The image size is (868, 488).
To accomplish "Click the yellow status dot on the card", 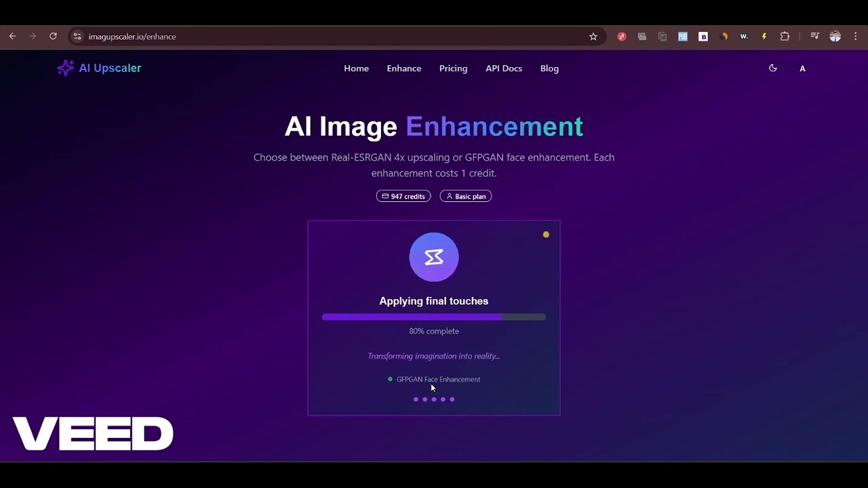I will 546,235.
